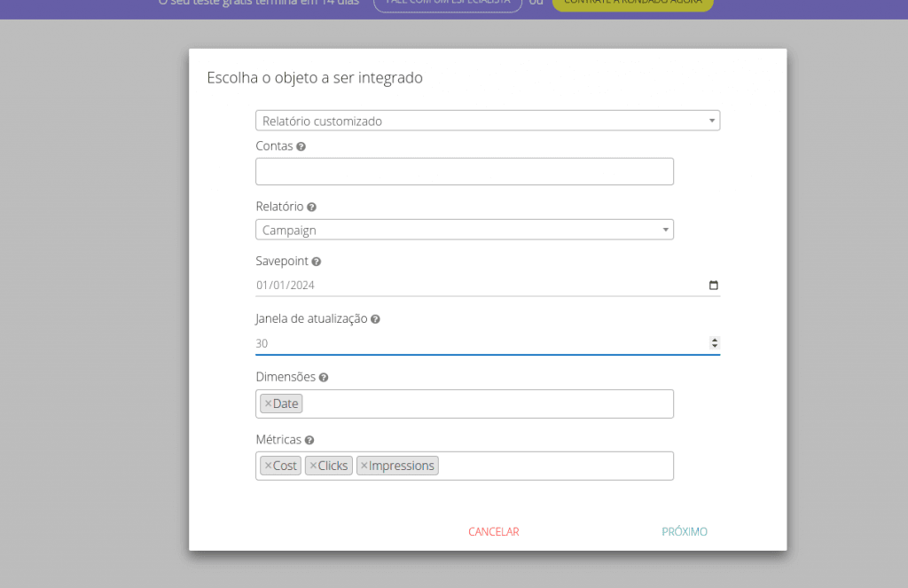Remove the Impressions metric tag
This screenshot has height=588, width=908.
(x=364, y=466)
